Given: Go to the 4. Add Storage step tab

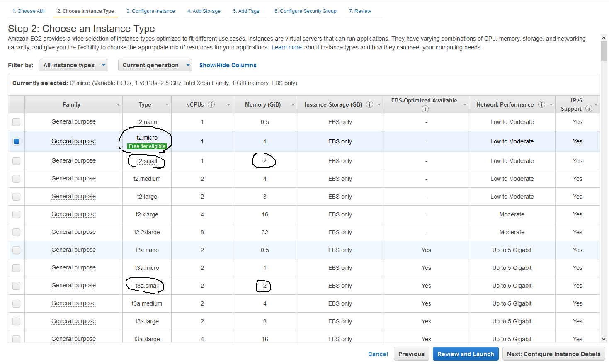Looking at the screenshot, I should click(204, 11).
